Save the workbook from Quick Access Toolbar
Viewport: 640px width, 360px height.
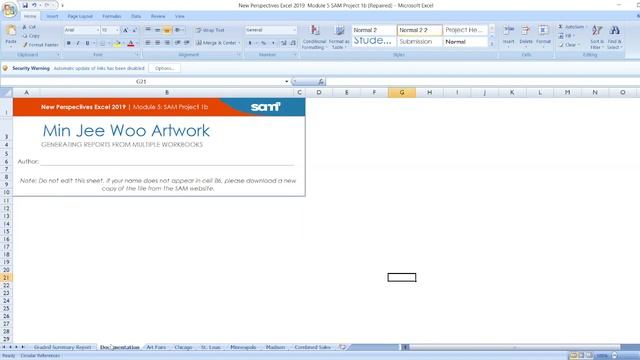coord(25,5)
